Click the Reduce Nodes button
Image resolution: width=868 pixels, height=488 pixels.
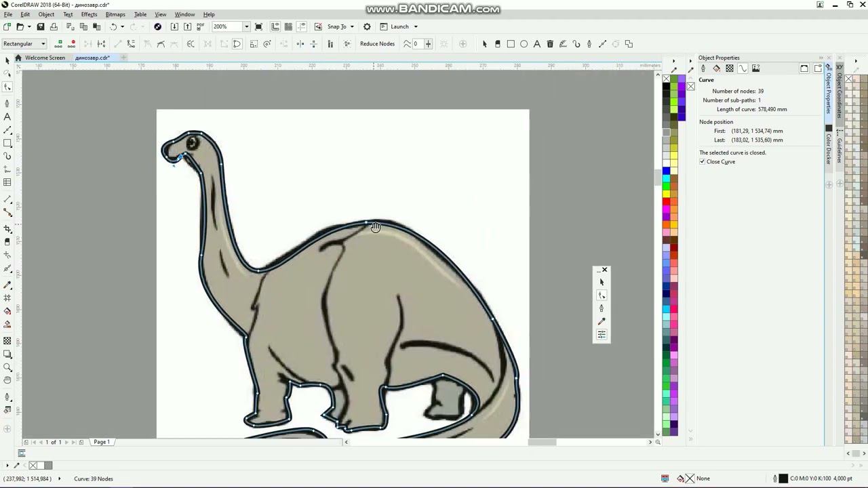point(377,44)
